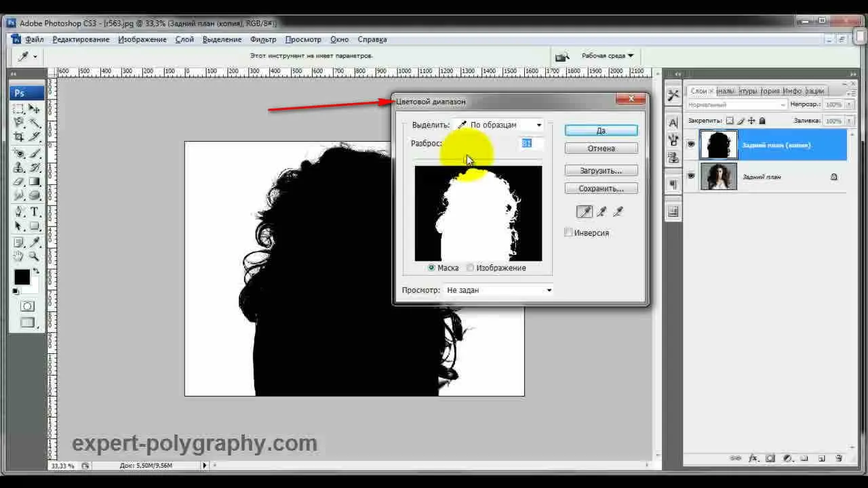Expand the Просмотр preview dropdown
This screenshot has width=868, height=488.
498,290
